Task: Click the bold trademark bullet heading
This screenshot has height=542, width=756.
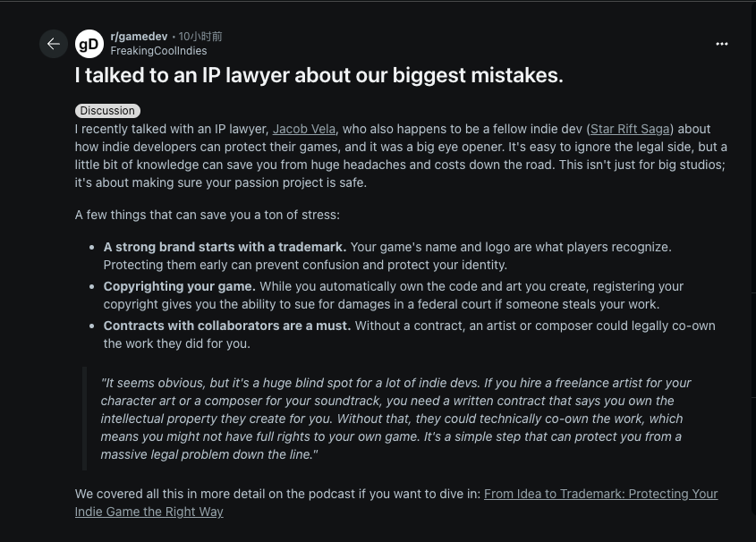Action: [x=225, y=247]
